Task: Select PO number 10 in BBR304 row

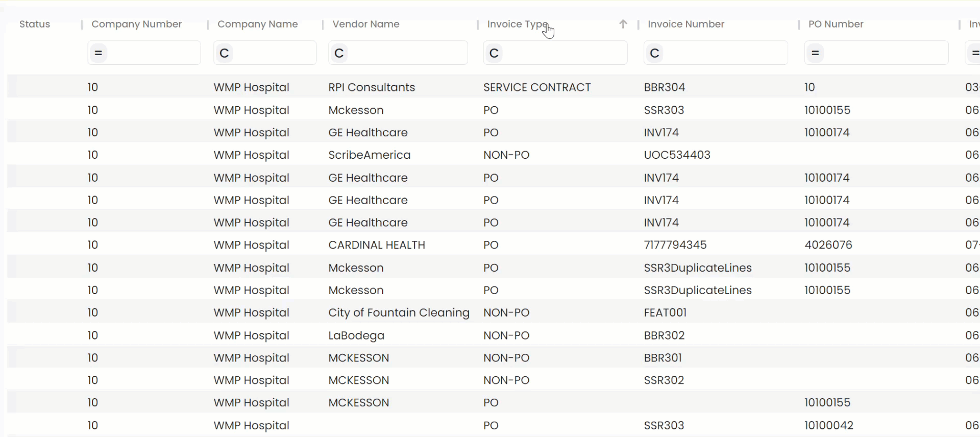Action: [810, 87]
